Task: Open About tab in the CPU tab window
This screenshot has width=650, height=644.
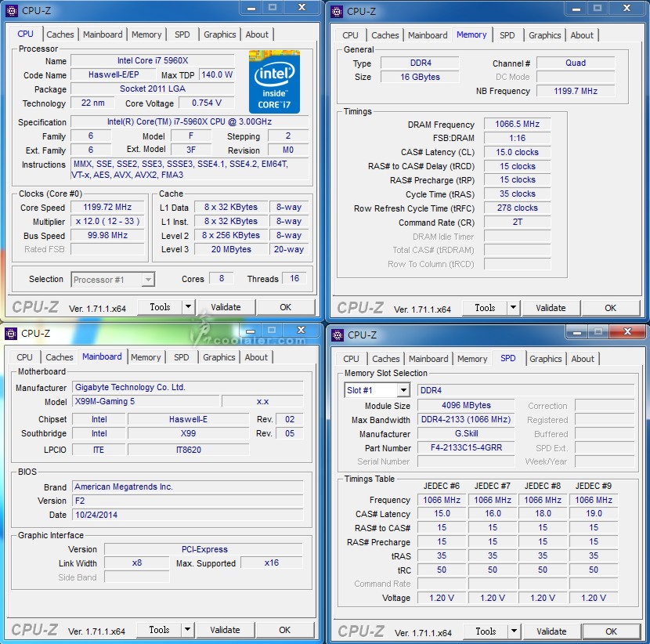Action: coord(257,34)
